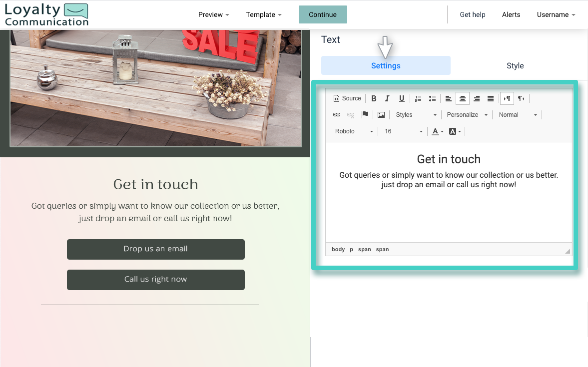Open the Personalize dropdown
Image resolution: width=588 pixels, height=367 pixels.
tap(467, 115)
